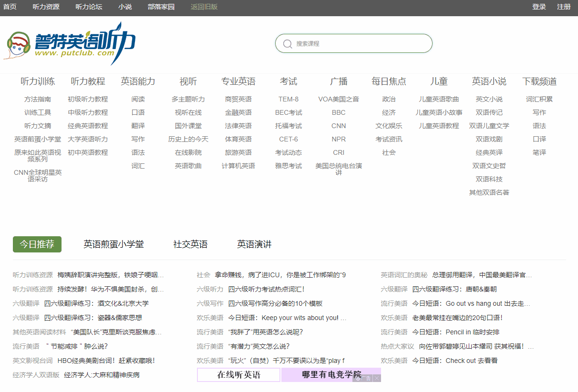Click the 在线听英语 banner at the bottom

tap(238, 375)
